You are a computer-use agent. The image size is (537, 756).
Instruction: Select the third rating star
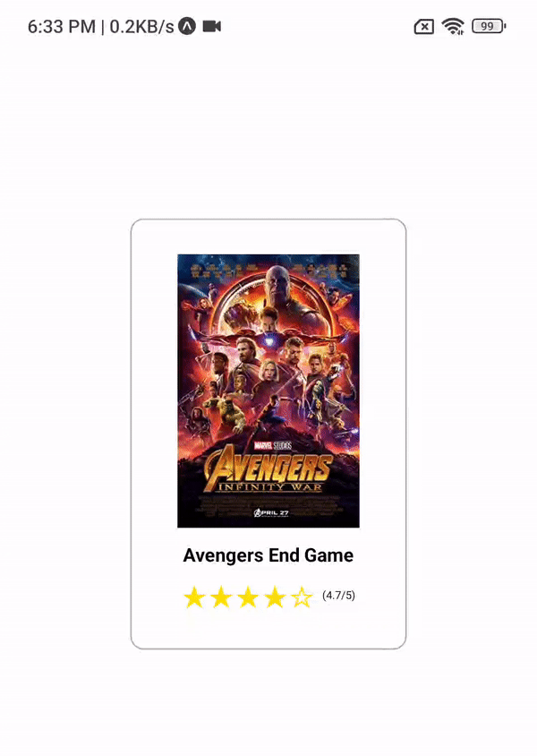(x=248, y=597)
